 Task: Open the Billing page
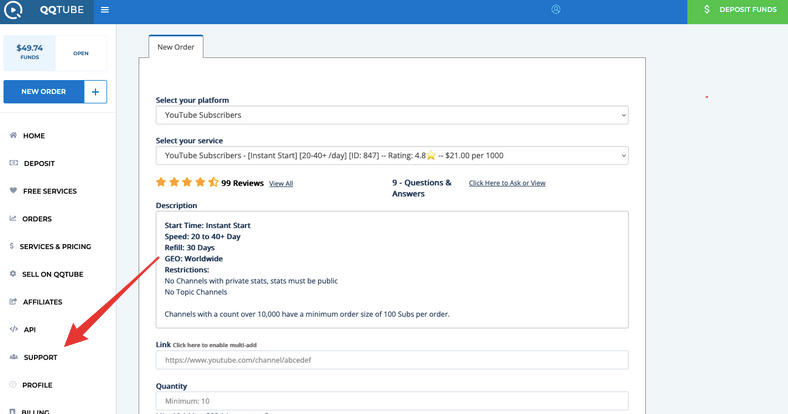click(35, 411)
